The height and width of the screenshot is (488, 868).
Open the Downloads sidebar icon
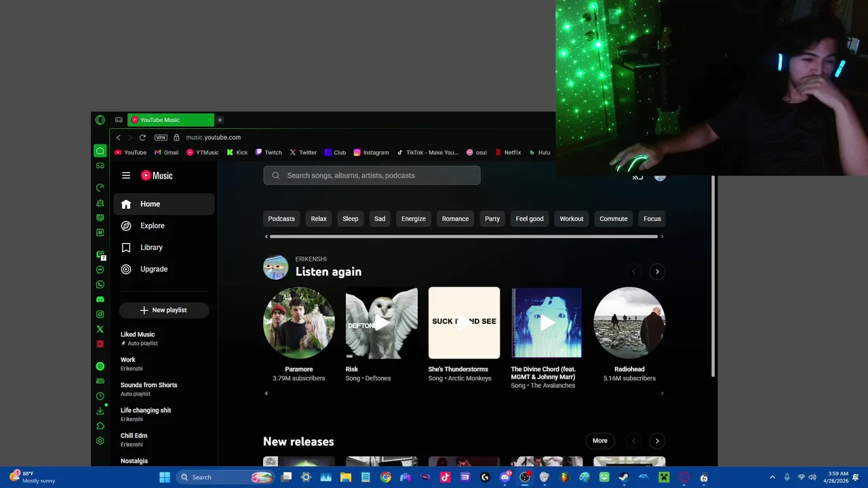point(100,411)
